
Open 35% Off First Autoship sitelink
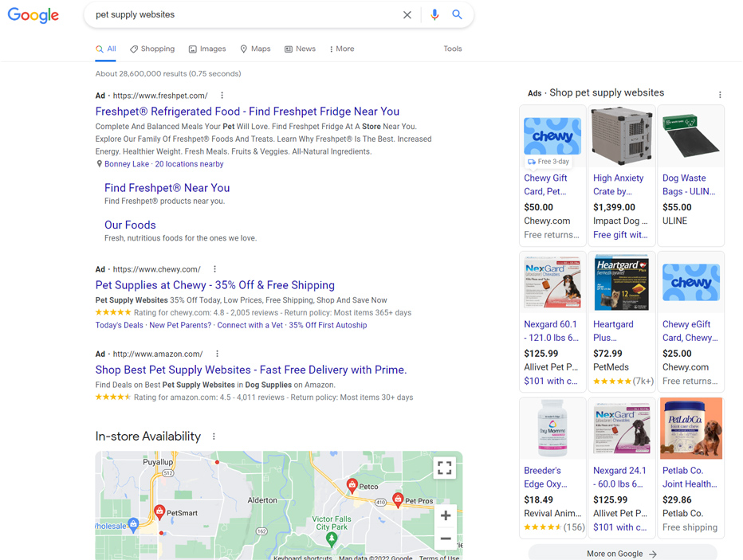328,325
